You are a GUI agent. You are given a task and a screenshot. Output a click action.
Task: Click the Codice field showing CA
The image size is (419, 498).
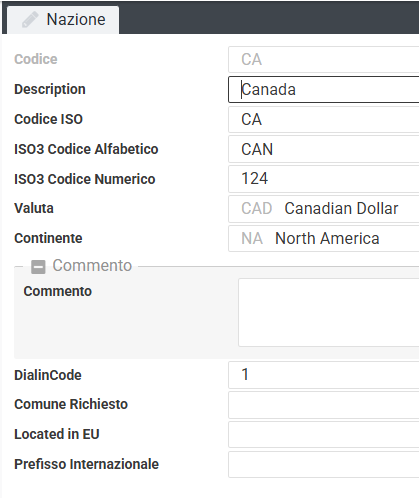pyautogui.click(x=323, y=60)
